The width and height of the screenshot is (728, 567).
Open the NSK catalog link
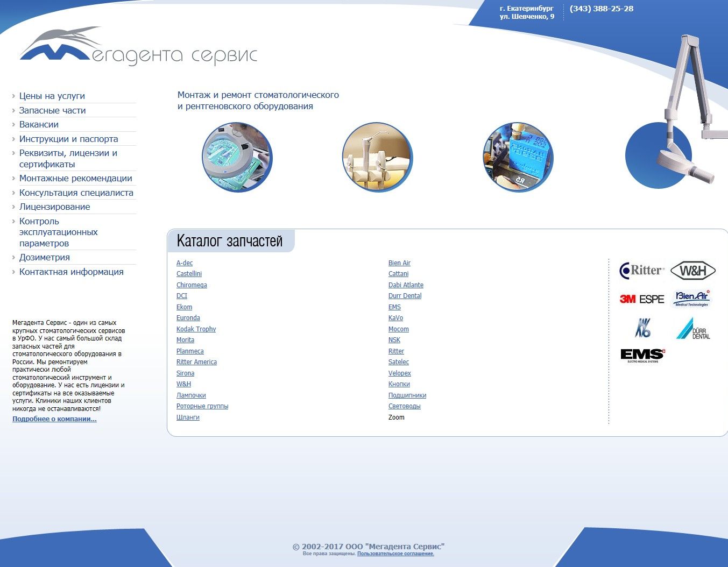point(394,340)
